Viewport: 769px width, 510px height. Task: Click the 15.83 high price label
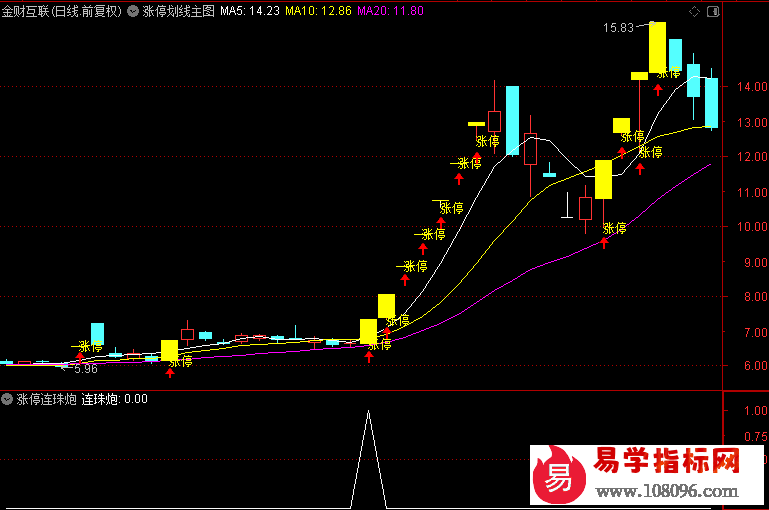point(618,28)
